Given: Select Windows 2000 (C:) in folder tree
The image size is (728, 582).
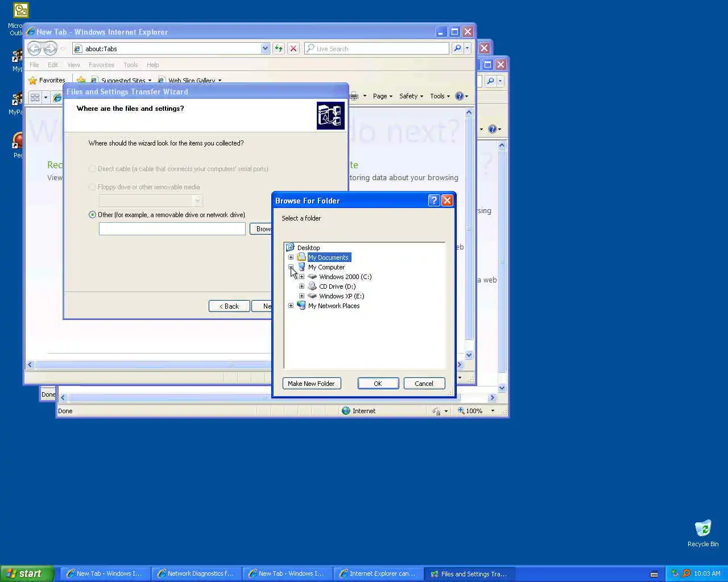Looking at the screenshot, I should click(345, 276).
